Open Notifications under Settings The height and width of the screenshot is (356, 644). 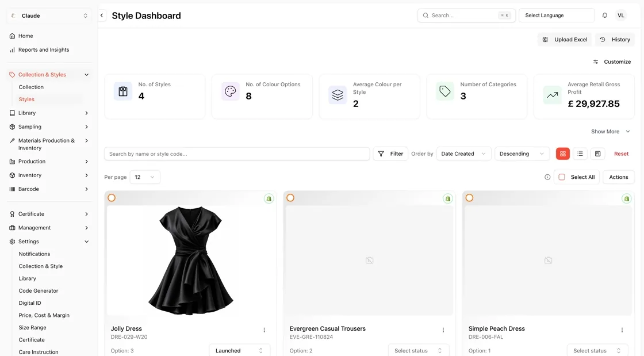point(34,254)
